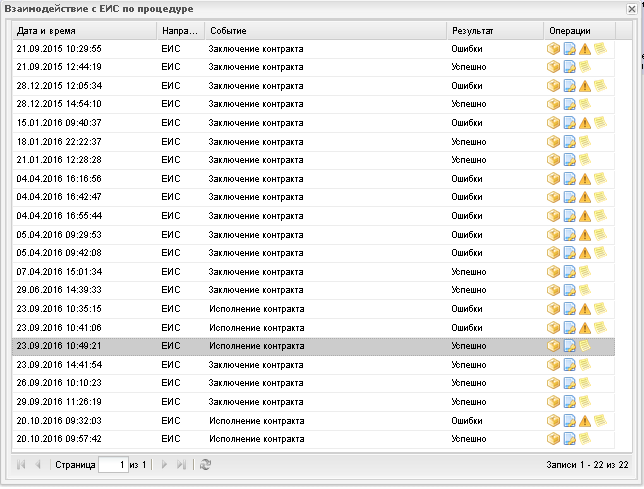Click 'Исполнение контракта' in row 23.09.2016 10:35:15
Viewport: 644px width, 489px height.
[x=257, y=309]
